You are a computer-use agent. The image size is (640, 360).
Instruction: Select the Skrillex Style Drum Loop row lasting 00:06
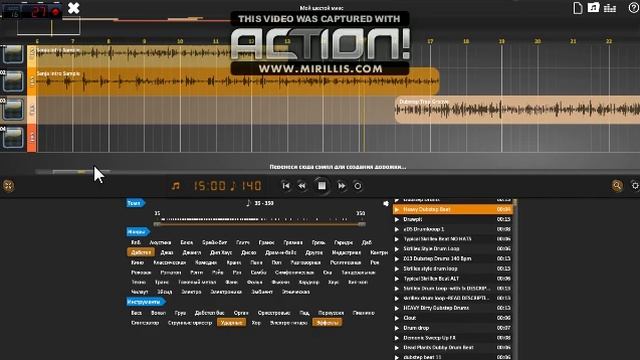pos(452,249)
